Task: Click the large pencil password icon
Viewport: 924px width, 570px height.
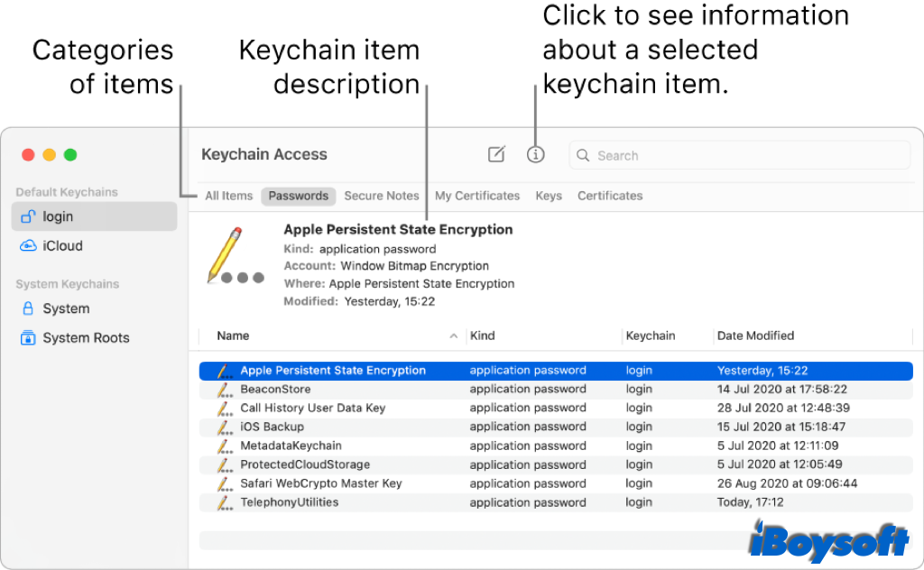Action: [x=235, y=255]
